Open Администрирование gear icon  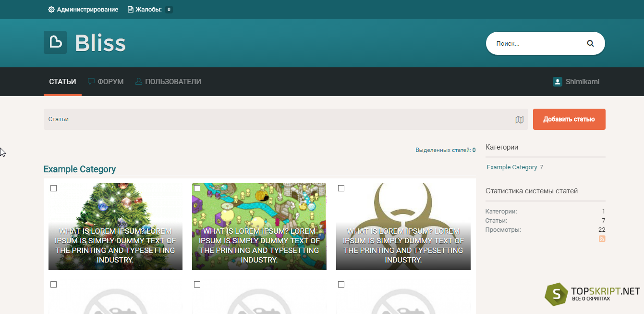[51, 10]
